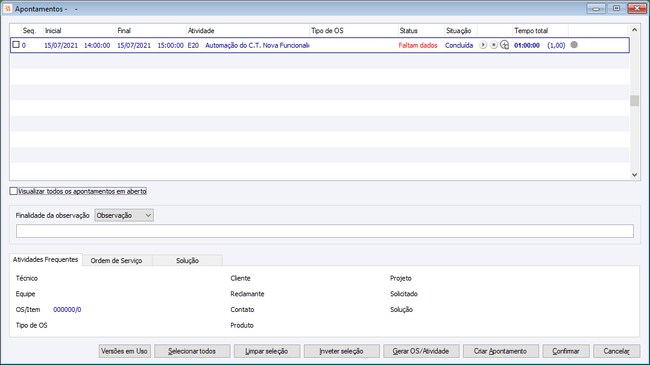Click Gerar OS/Atividade button
The width and height of the screenshot is (650, 365).
(x=421, y=351)
